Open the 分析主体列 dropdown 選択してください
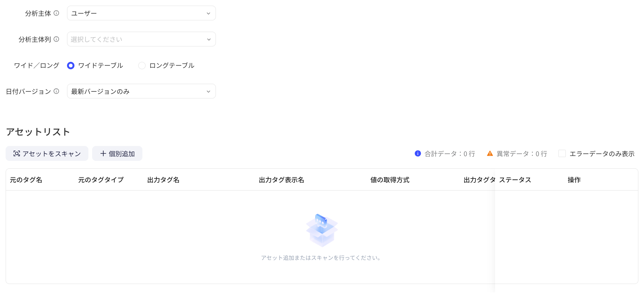Screen dimensions: 644x298 141,39
